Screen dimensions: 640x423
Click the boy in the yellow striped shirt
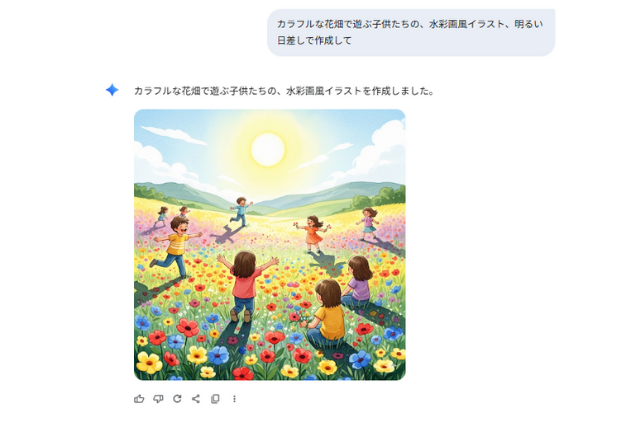coord(175,247)
